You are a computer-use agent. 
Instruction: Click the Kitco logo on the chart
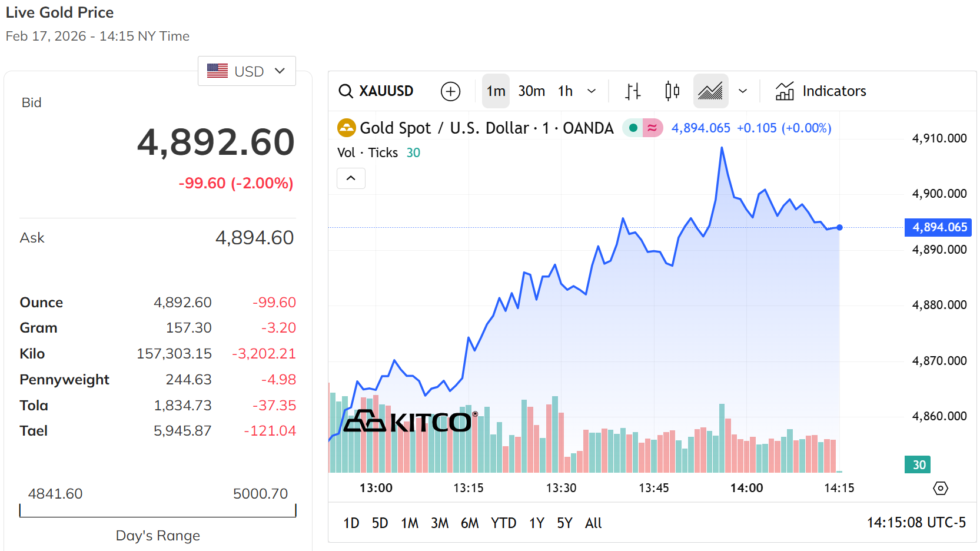point(408,422)
